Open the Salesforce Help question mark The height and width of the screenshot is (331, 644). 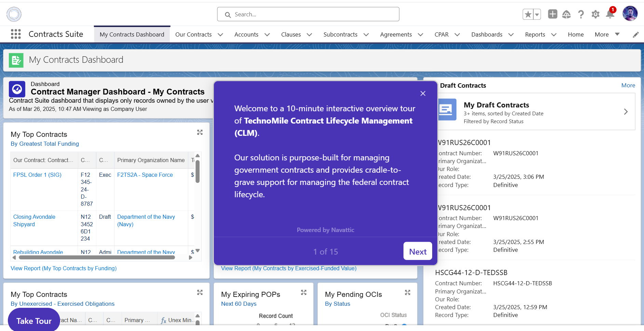(x=581, y=14)
